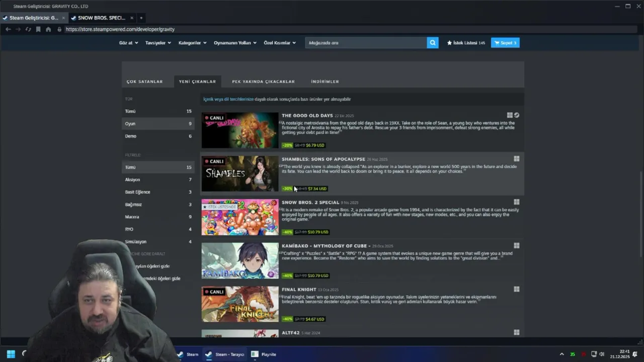The image size is (644, 362).
Task: Click the Windows icon on the Kamibako row
Action: (x=516, y=246)
